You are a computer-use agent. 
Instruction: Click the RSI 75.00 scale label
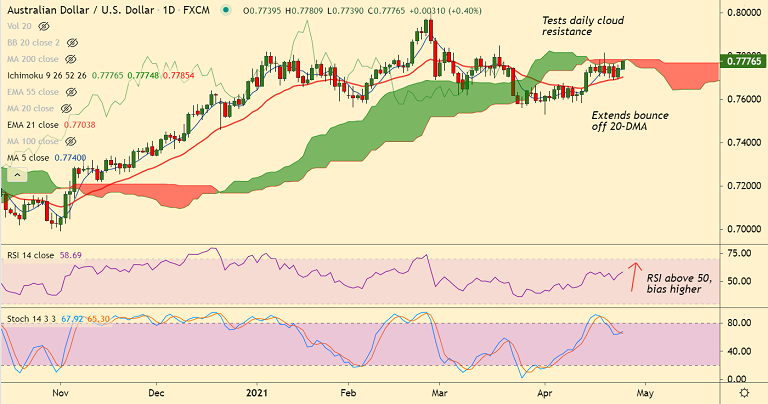tap(739, 253)
